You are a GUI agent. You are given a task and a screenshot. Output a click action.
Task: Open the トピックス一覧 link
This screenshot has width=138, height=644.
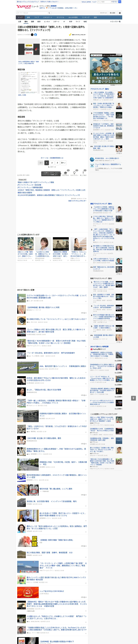point(115,21)
